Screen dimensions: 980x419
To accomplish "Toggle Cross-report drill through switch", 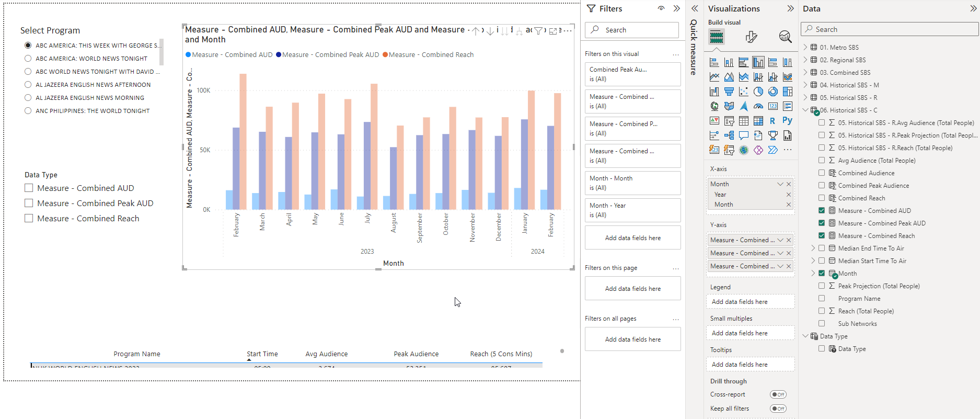I will [x=778, y=394].
